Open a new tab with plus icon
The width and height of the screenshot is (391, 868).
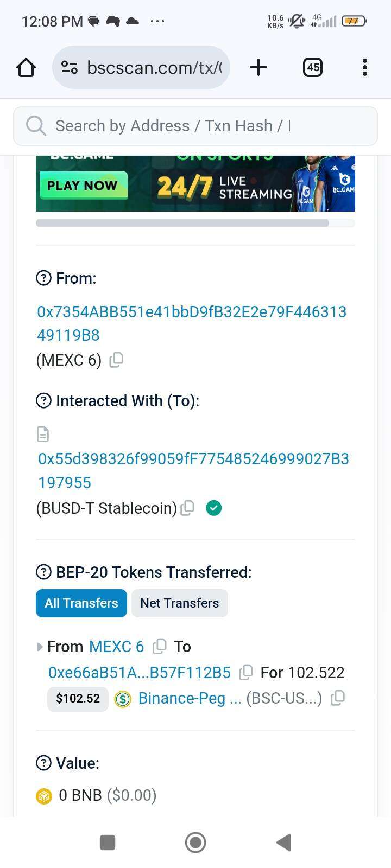pos(258,67)
